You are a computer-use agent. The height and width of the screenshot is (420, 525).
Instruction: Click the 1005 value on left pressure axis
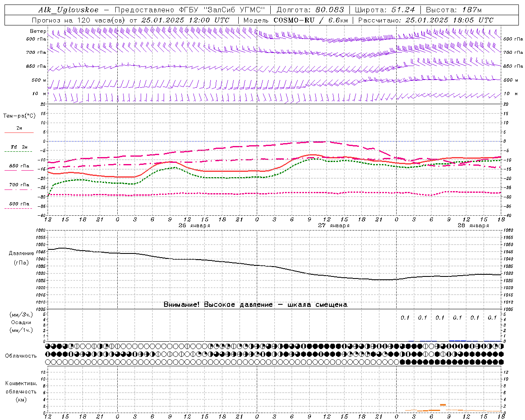(x=41, y=309)
